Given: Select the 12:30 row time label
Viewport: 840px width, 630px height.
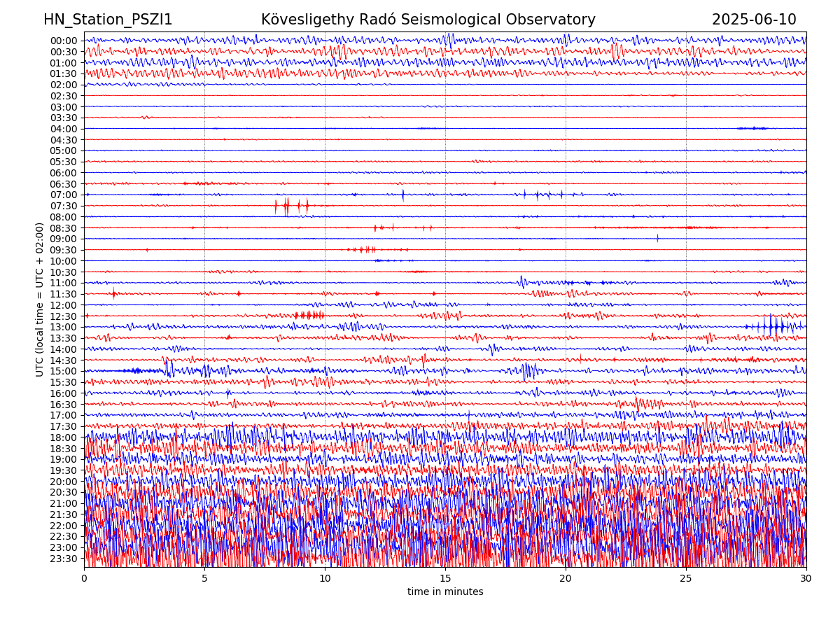Looking at the screenshot, I should coord(64,316).
